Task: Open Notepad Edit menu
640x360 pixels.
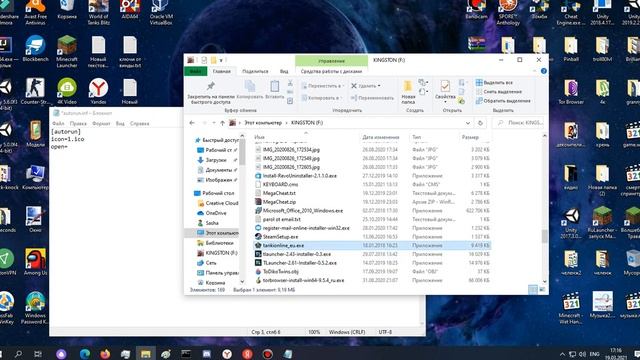Action: coord(78,123)
